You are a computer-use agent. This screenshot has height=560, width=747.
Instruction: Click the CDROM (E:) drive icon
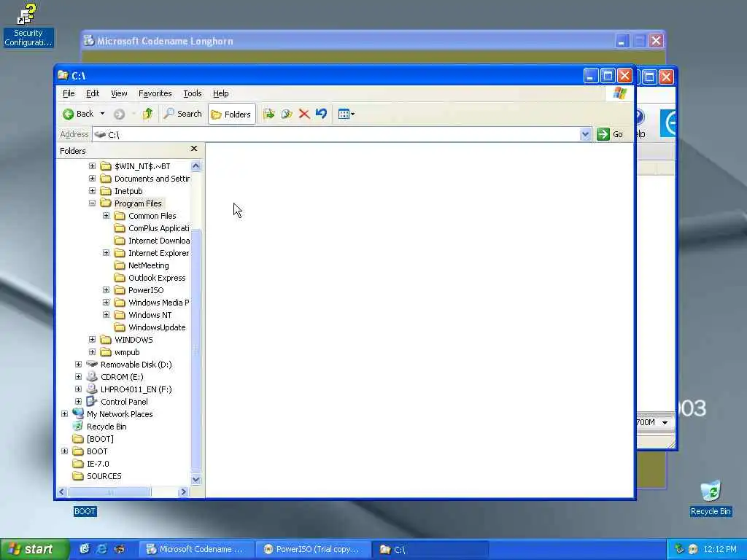coord(92,377)
